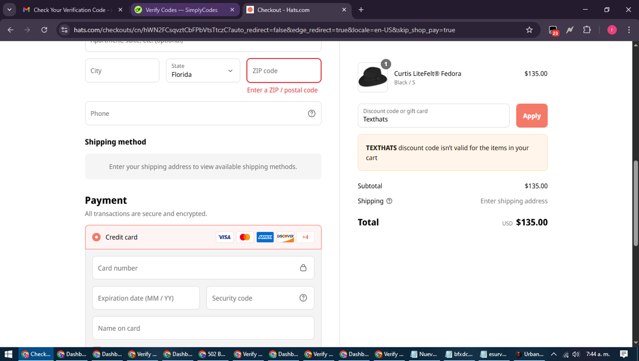639x361 pixels.
Task: Switch to Verify Codes — SimplyCodes tab
Action: (x=185, y=10)
